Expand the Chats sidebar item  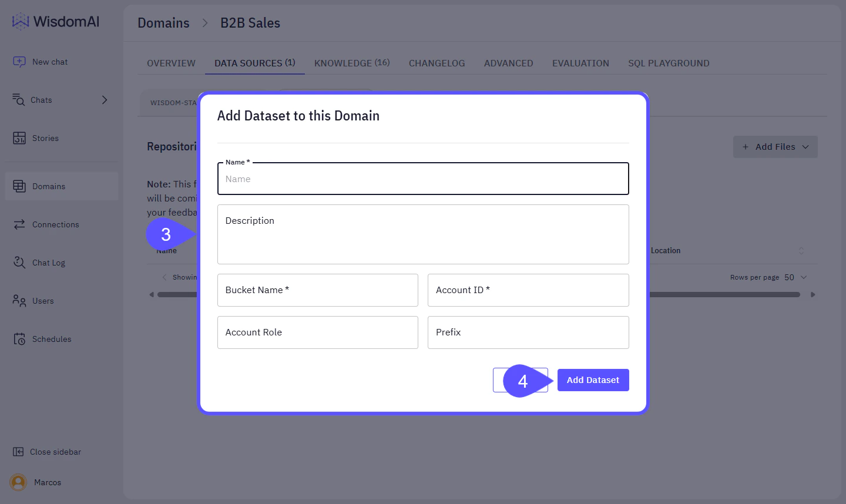106,100
